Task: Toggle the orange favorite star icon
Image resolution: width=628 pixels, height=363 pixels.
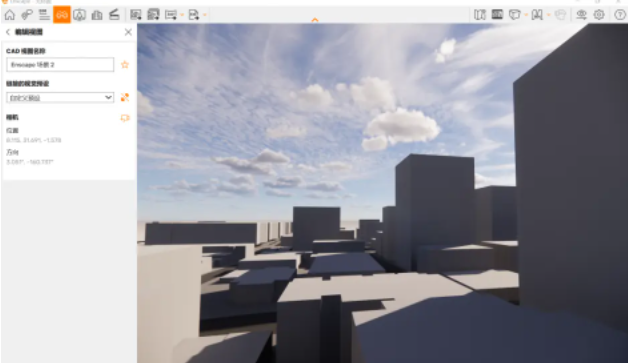Action: click(x=125, y=65)
